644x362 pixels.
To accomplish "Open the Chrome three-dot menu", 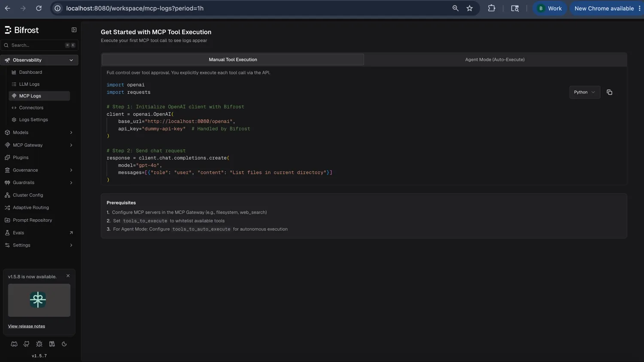I will click(x=640, y=8).
